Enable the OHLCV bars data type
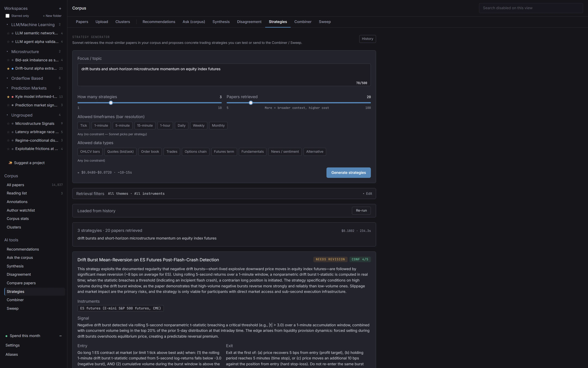Screen dimensions: 588x368 click(x=90, y=152)
